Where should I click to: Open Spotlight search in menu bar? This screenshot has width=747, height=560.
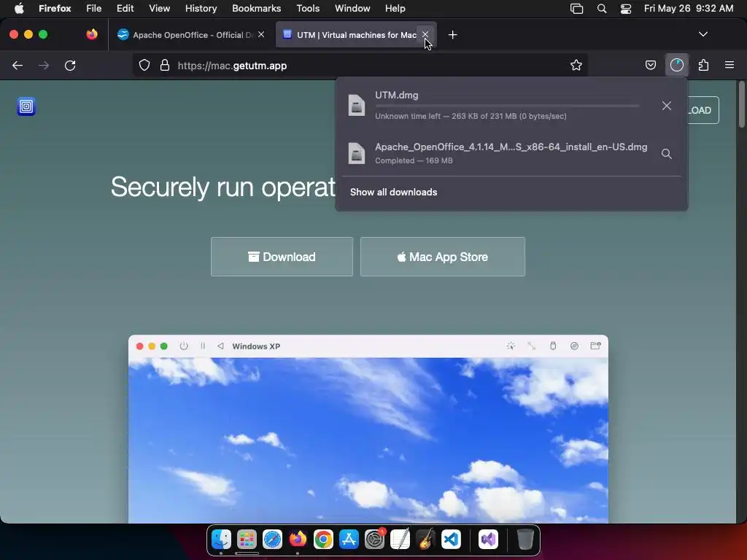602,9
